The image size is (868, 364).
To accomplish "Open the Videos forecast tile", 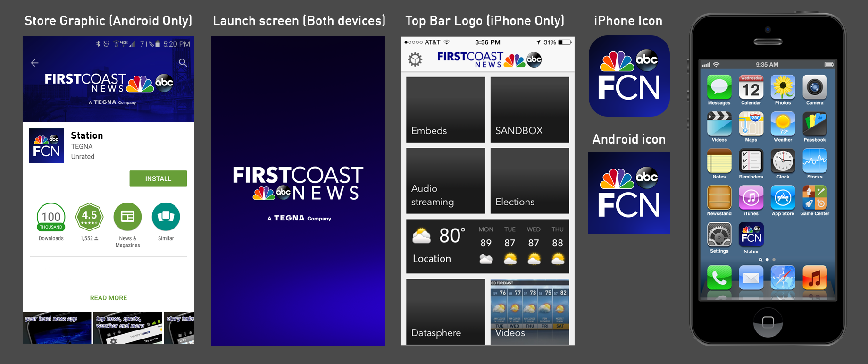I will (x=530, y=312).
